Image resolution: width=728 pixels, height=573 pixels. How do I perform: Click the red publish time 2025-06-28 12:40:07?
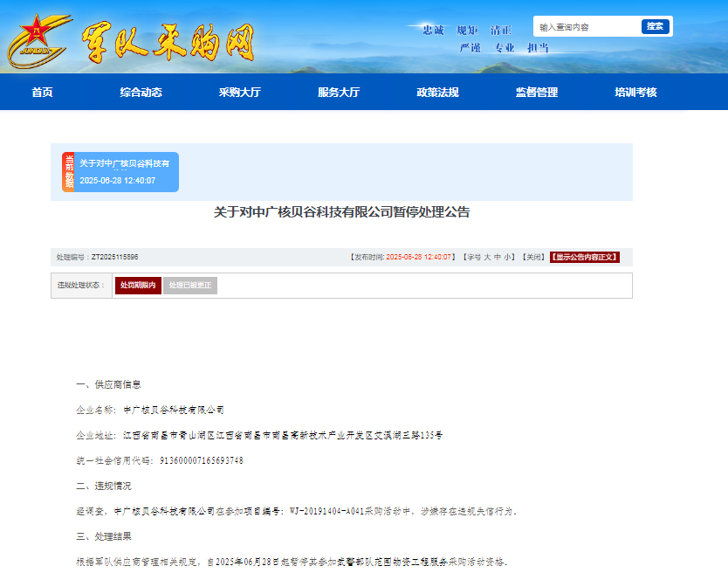coord(418,257)
